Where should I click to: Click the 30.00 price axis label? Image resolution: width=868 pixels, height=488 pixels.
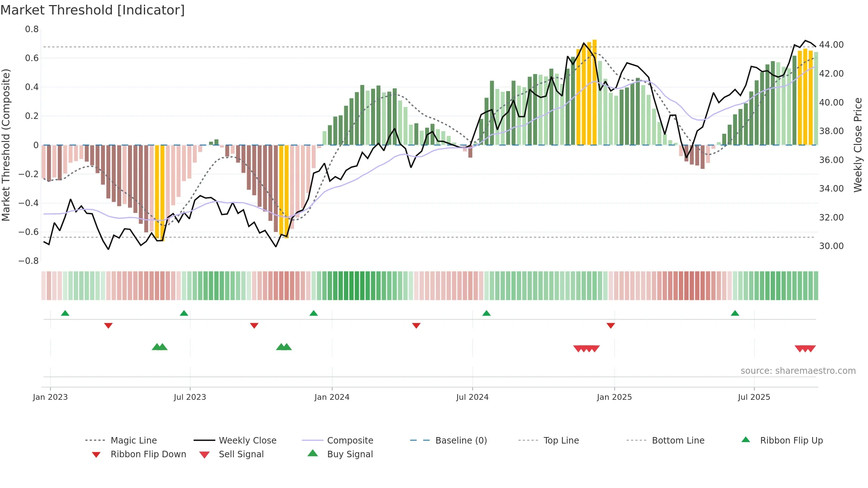coord(831,246)
